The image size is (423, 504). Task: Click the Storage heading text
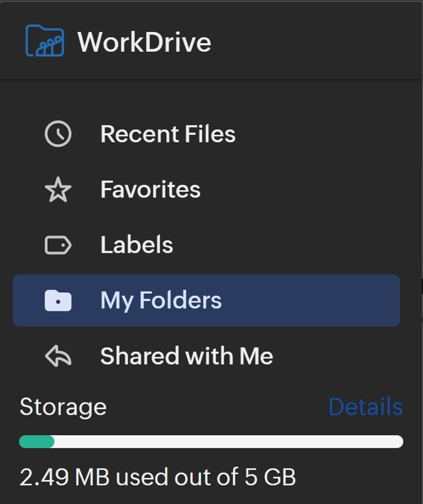(x=63, y=407)
